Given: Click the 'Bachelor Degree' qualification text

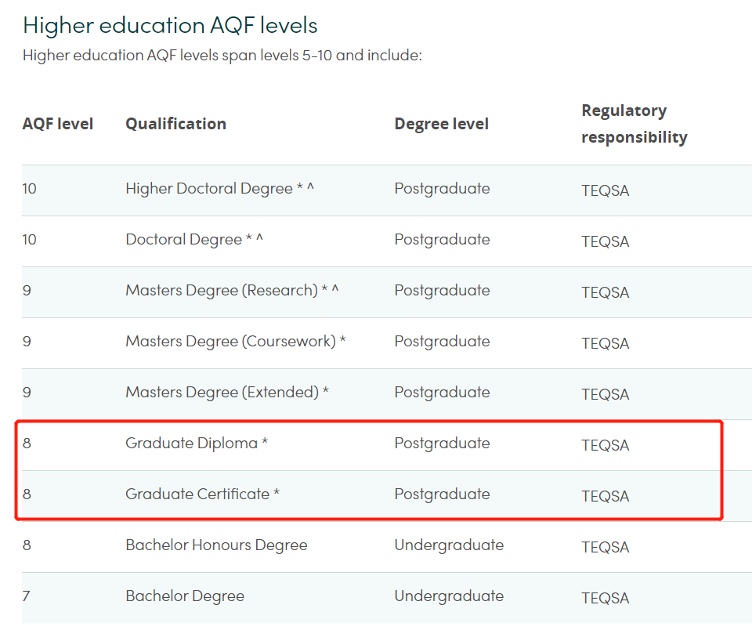Looking at the screenshot, I should [x=185, y=596].
